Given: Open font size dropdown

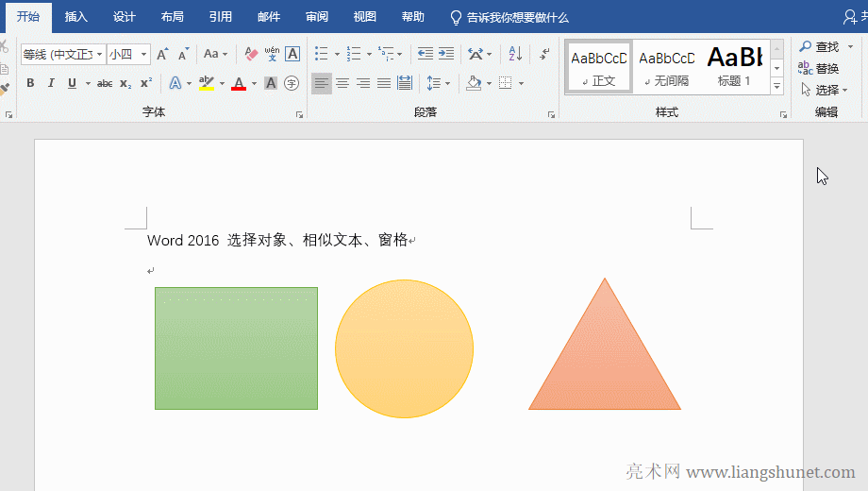Looking at the screenshot, I should (144, 55).
